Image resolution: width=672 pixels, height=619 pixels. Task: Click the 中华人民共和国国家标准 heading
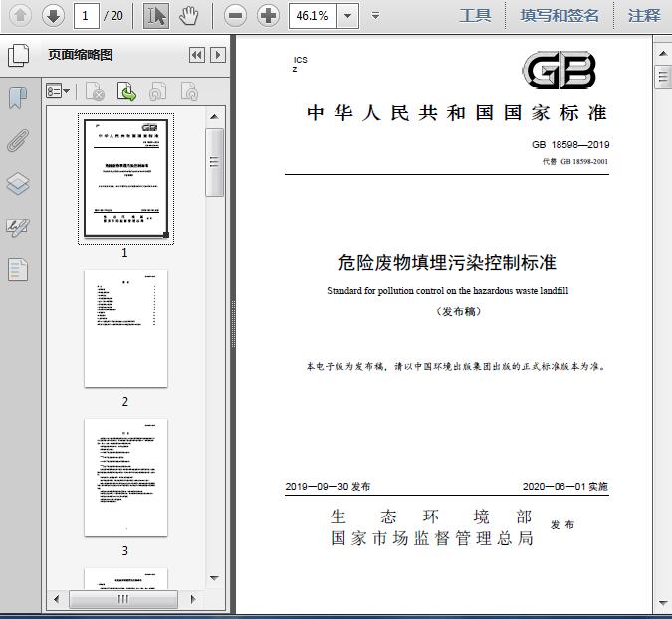[x=457, y=113]
